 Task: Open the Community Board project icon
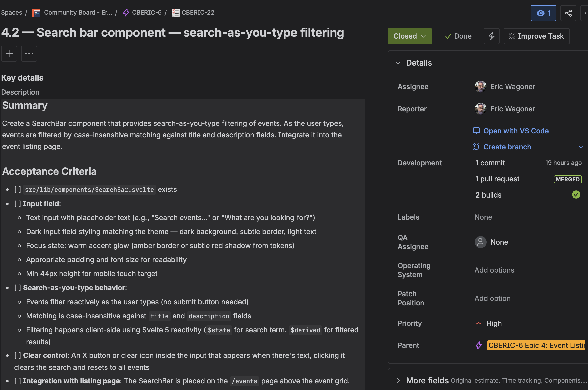[36, 12]
